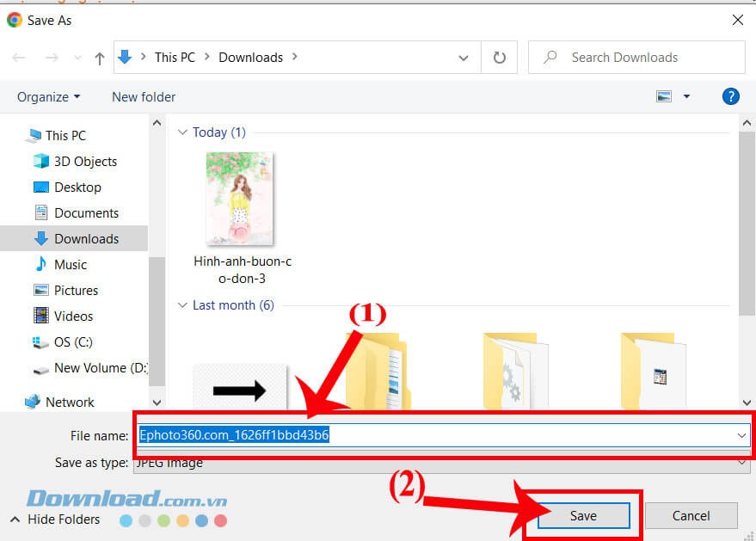Click the Back navigation arrow
Viewport: 756px width, 541px height.
(x=19, y=58)
